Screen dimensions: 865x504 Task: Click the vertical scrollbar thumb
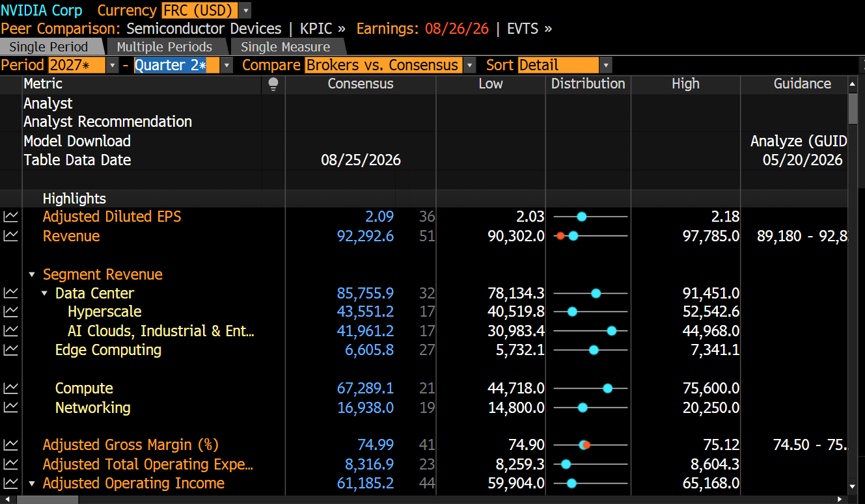click(853, 107)
